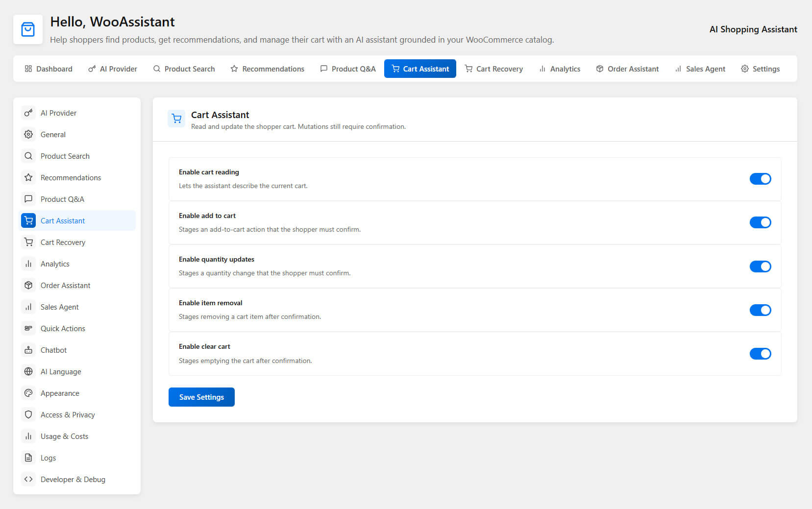Image resolution: width=812 pixels, height=509 pixels.
Task: Click the "Cart Assistant" panel heading text
Action: (x=220, y=115)
